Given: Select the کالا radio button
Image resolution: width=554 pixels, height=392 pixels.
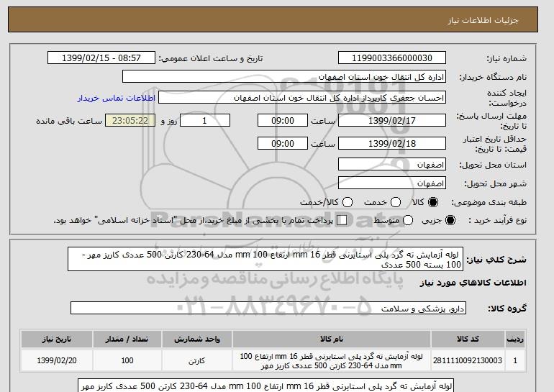Looking at the screenshot, I should coord(433,202).
